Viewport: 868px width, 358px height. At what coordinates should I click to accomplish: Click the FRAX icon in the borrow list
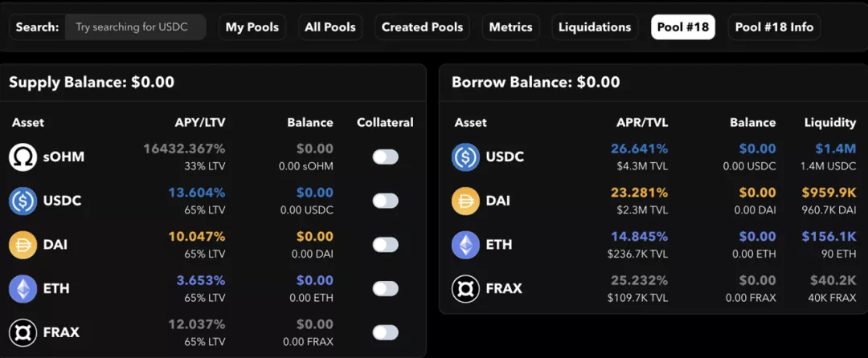click(x=465, y=288)
